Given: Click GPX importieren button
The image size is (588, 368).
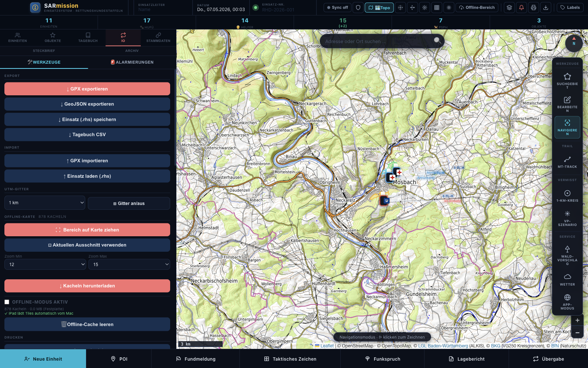Looking at the screenshot, I should coord(87,161).
